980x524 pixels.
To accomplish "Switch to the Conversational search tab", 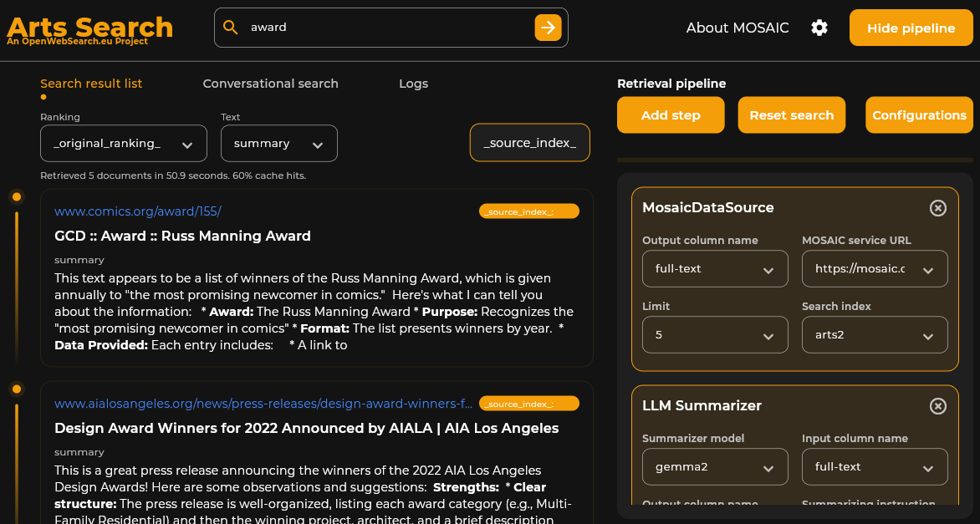I will 271,84.
